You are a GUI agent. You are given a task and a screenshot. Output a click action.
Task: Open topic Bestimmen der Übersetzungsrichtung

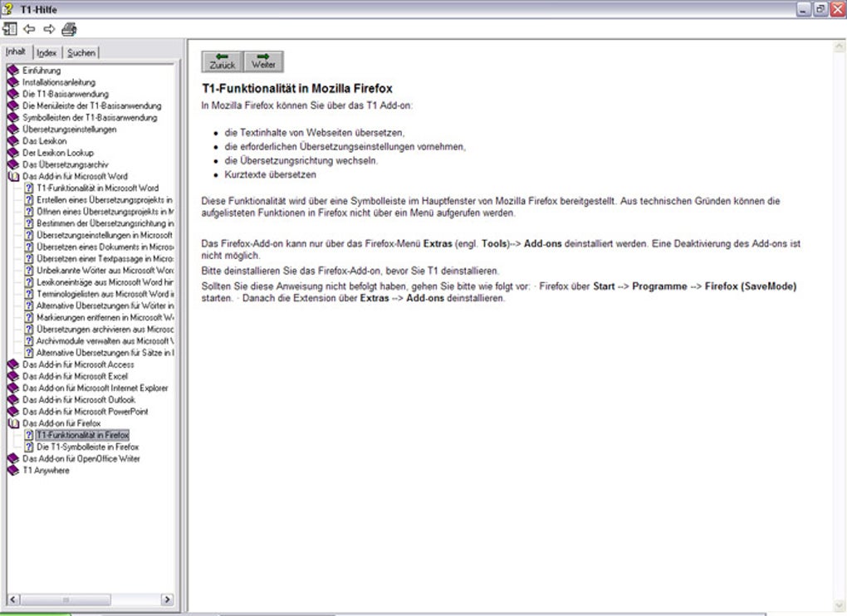[105, 223]
